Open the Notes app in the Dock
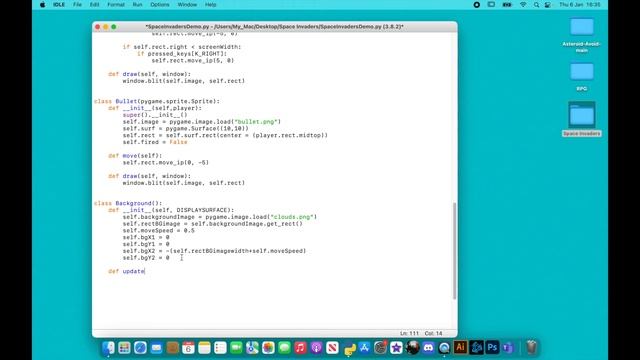640x360 pixels. [204, 348]
